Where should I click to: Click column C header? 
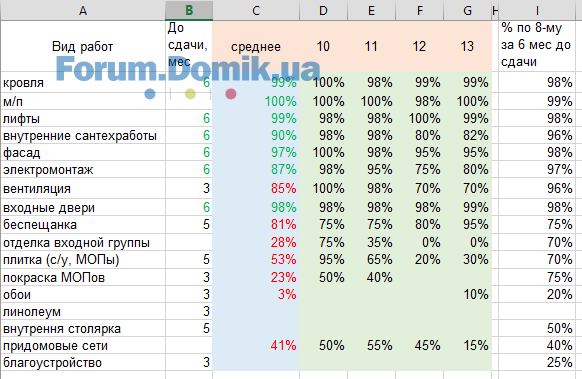(256, 10)
